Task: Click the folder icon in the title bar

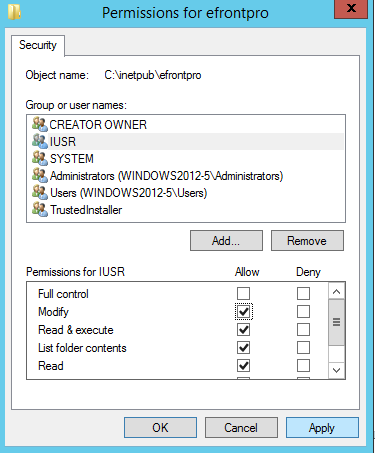Action: click(x=14, y=12)
